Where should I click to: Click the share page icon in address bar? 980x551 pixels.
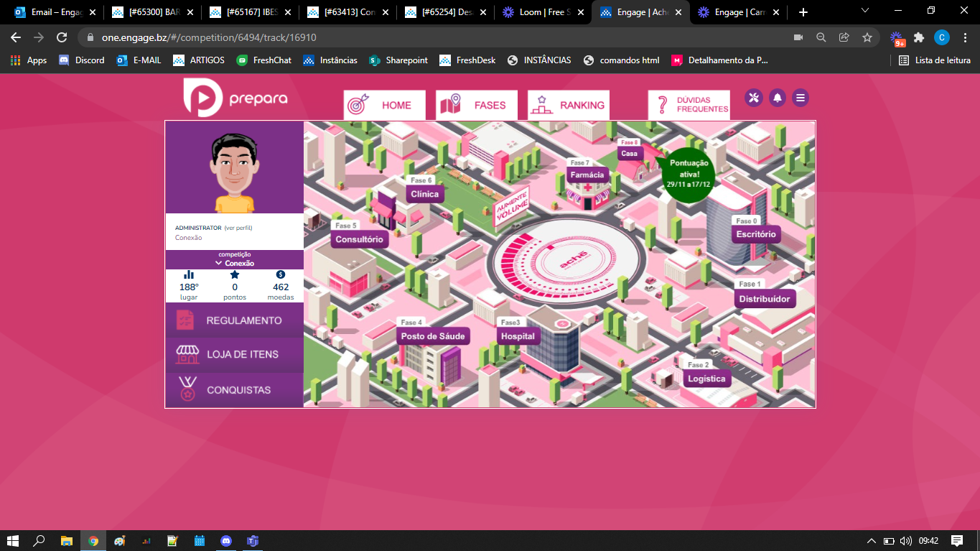(x=844, y=37)
